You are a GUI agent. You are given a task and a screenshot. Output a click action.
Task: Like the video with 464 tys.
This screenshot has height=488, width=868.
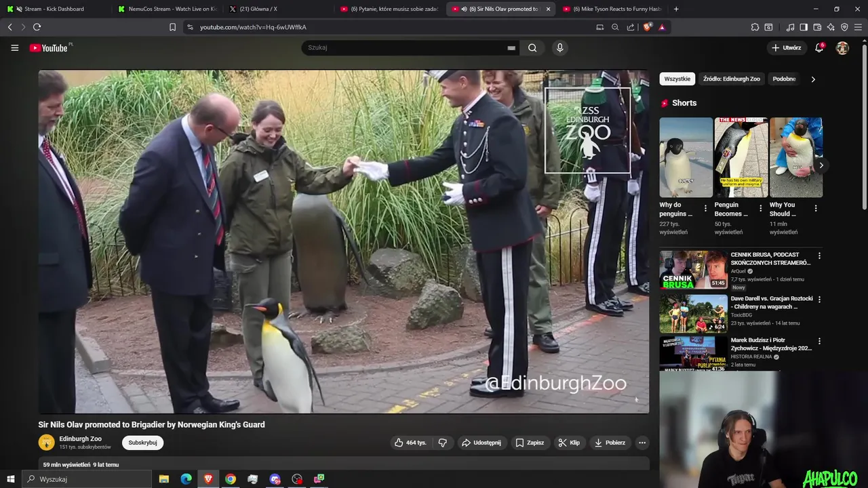click(410, 443)
